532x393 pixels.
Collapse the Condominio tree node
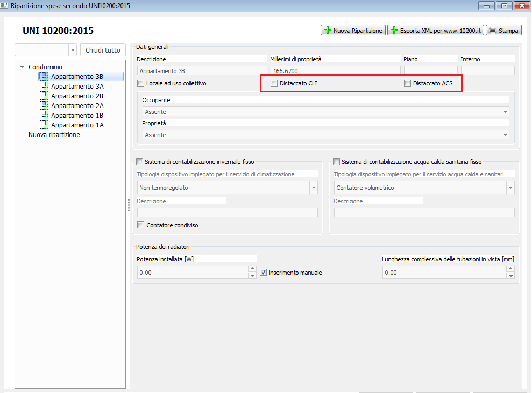tap(23, 67)
